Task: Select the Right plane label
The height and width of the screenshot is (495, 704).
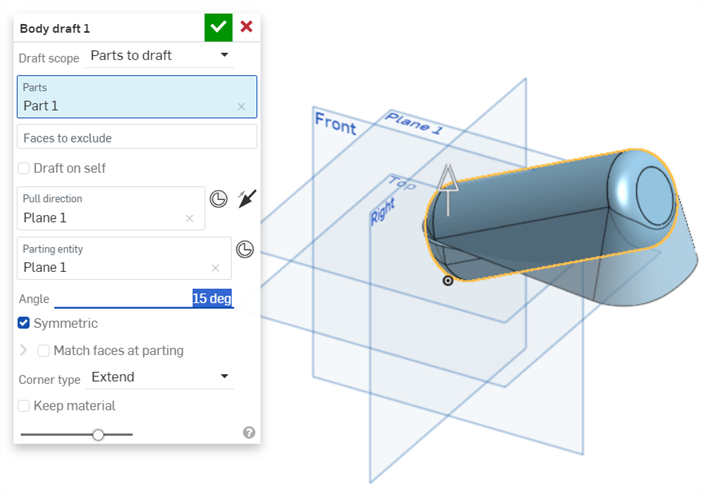Action: tap(383, 212)
